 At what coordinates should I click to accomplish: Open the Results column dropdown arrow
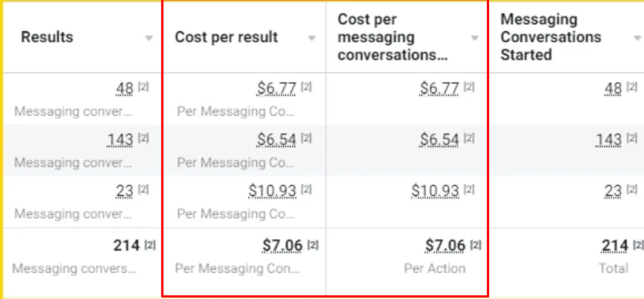point(149,39)
